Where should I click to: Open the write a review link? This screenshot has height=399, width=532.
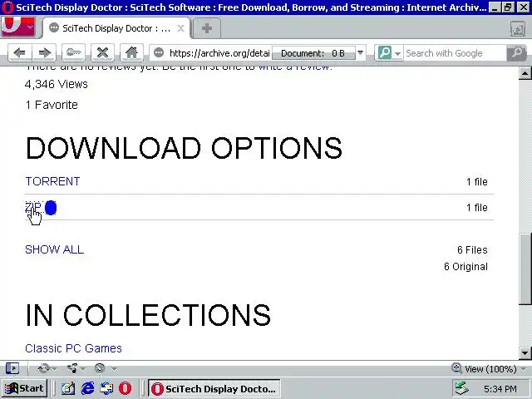click(x=295, y=66)
